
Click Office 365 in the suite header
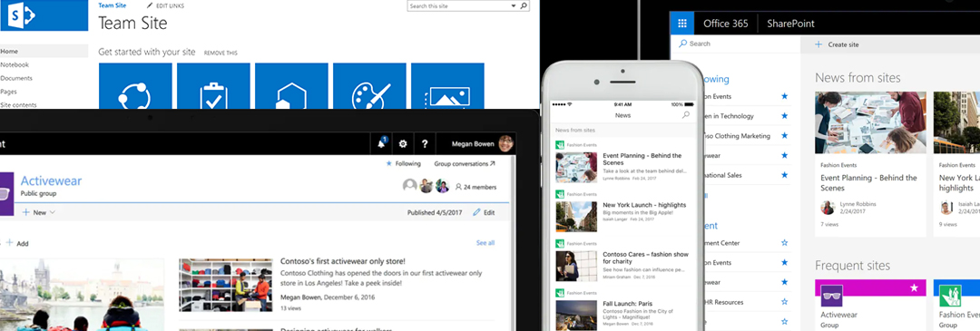(x=726, y=24)
